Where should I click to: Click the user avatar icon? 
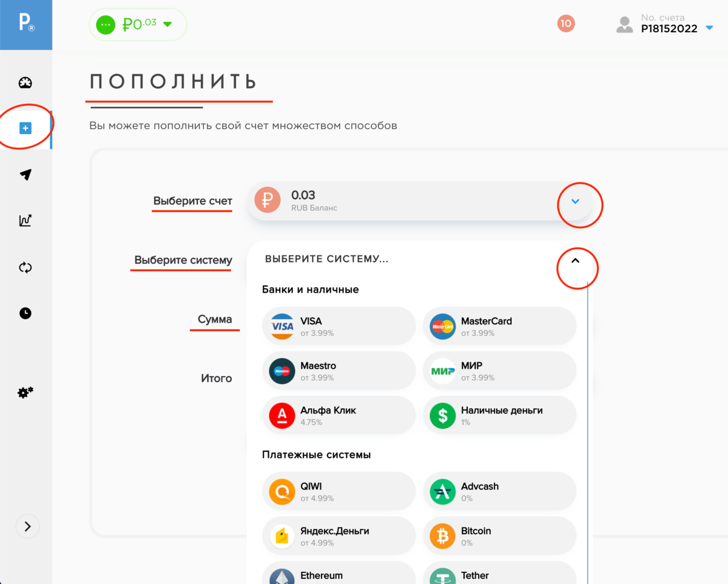[x=624, y=24]
